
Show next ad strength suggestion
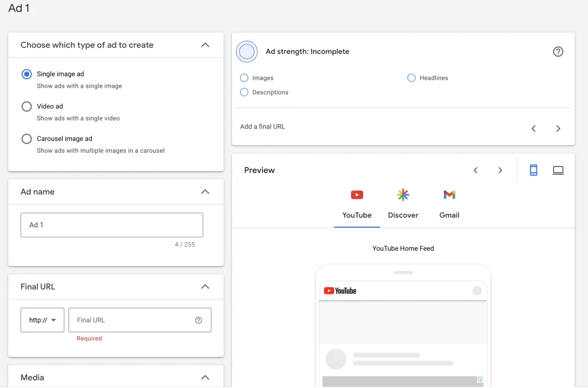558,129
